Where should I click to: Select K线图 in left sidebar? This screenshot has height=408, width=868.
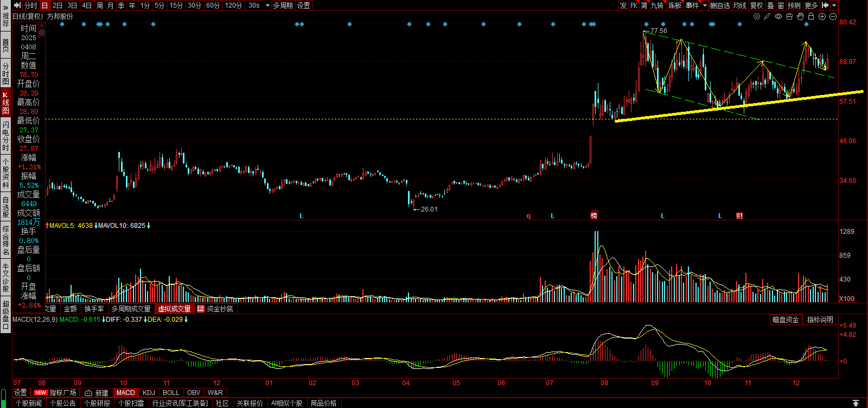[x=5, y=103]
